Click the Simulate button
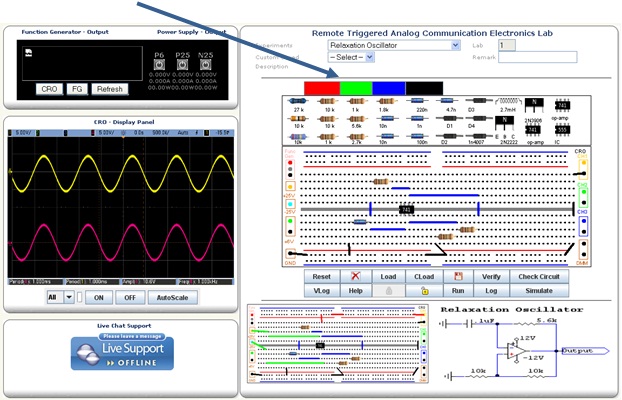This screenshot has width=622, height=400. pyautogui.click(x=539, y=290)
